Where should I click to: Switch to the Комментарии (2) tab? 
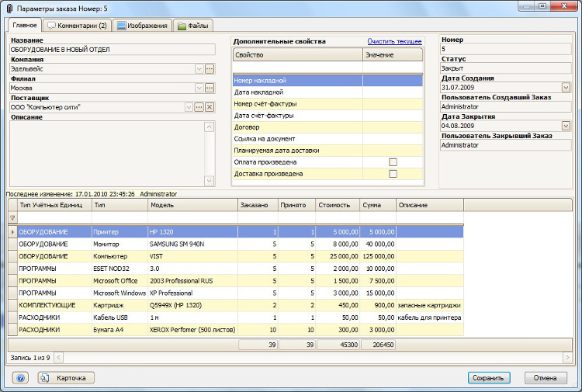click(77, 26)
